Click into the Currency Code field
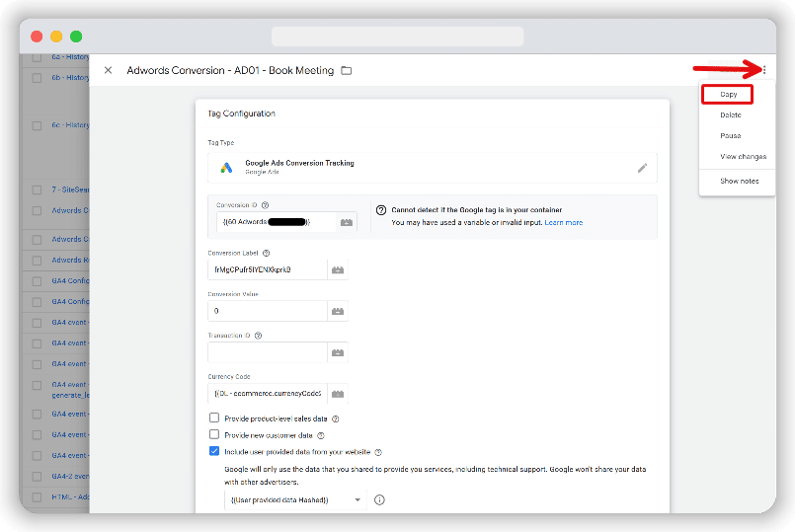The width and height of the screenshot is (795, 532). (x=268, y=394)
